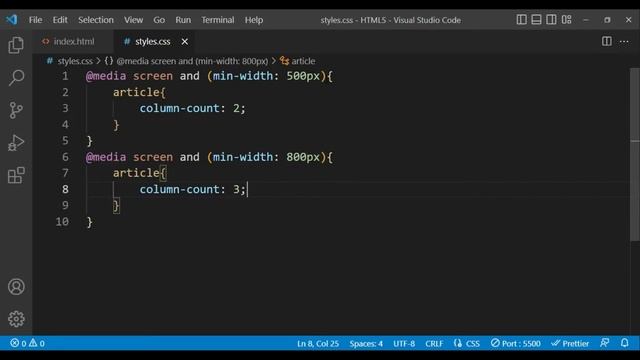Image resolution: width=640 pixels, height=360 pixels.
Task: Open the Manage gear icon
Action: point(16,319)
